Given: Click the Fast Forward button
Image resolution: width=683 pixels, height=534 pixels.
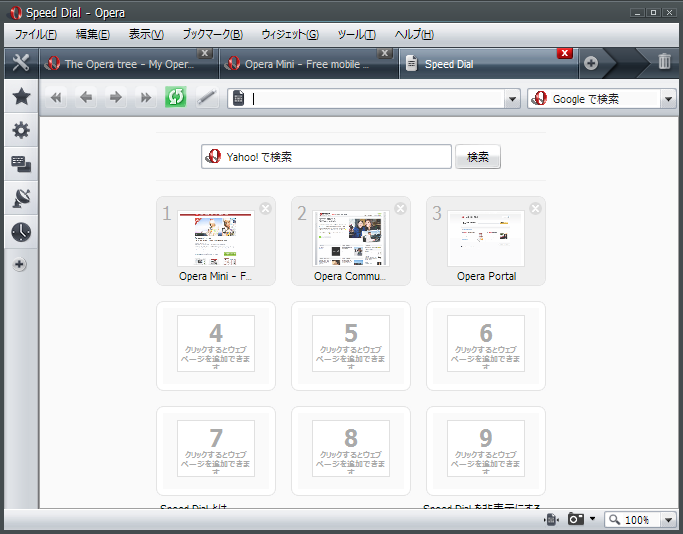Looking at the screenshot, I should 145,98.
